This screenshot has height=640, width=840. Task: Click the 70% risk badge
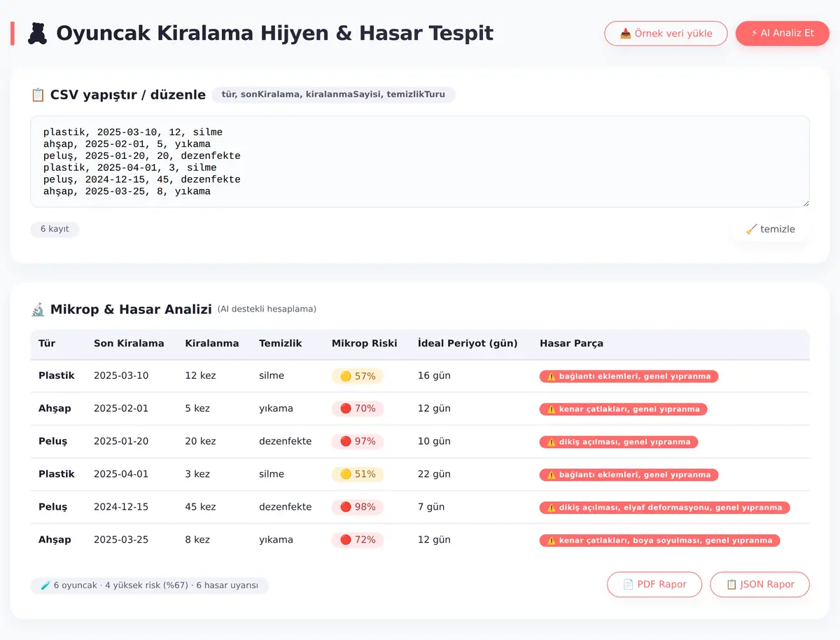pyautogui.click(x=358, y=409)
